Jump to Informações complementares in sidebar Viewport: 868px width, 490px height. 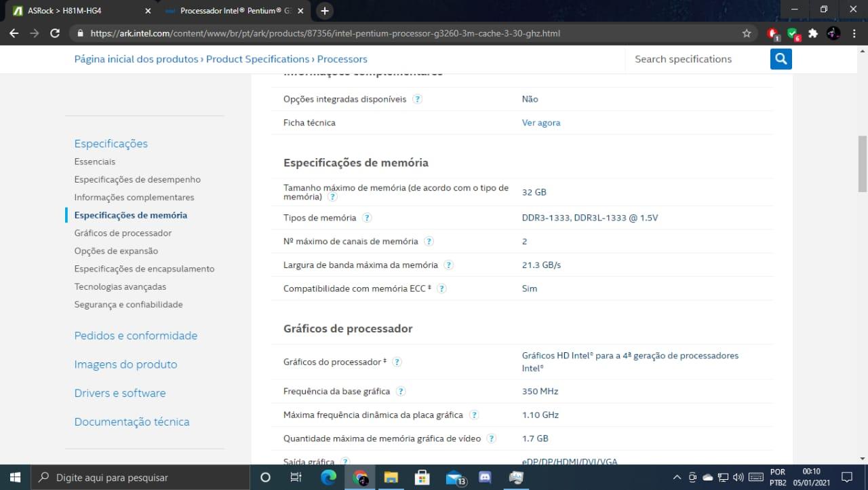[x=134, y=197]
